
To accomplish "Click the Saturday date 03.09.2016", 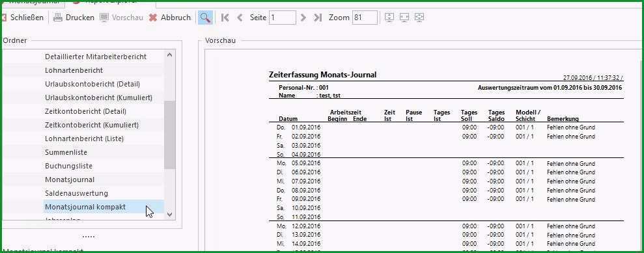I will click(306, 146).
